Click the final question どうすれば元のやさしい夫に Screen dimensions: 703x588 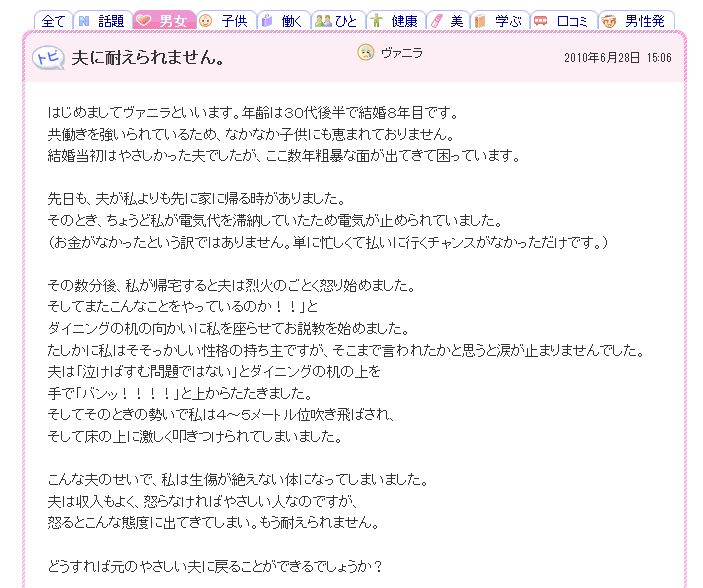tap(215, 566)
